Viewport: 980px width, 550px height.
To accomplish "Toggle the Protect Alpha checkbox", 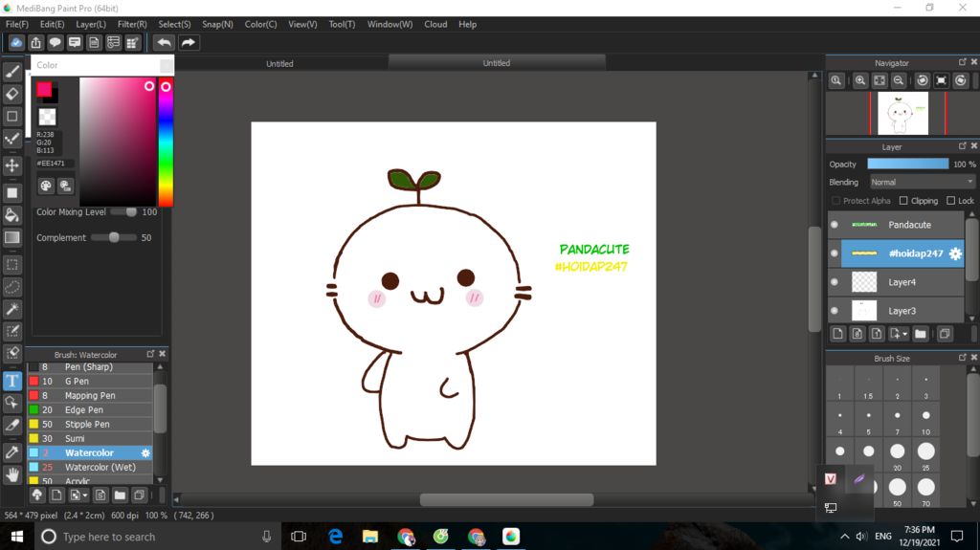I will [835, 201].
